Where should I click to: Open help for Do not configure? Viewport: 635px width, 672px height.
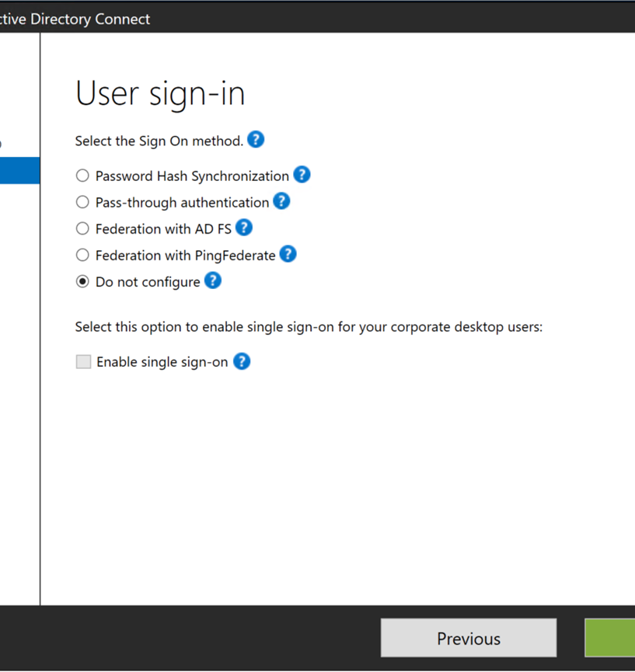(212, 280)
